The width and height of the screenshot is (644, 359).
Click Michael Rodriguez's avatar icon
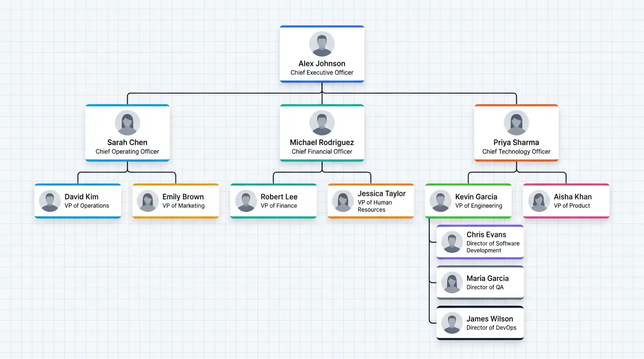[322, 123]
